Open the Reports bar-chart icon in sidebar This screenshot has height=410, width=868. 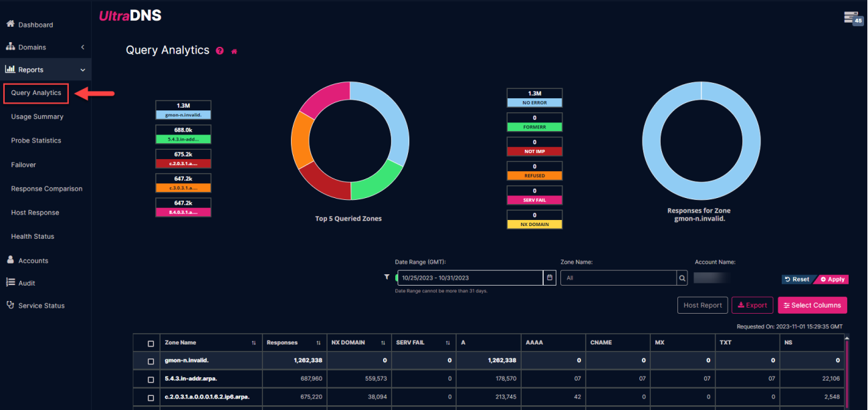point(11,69)
